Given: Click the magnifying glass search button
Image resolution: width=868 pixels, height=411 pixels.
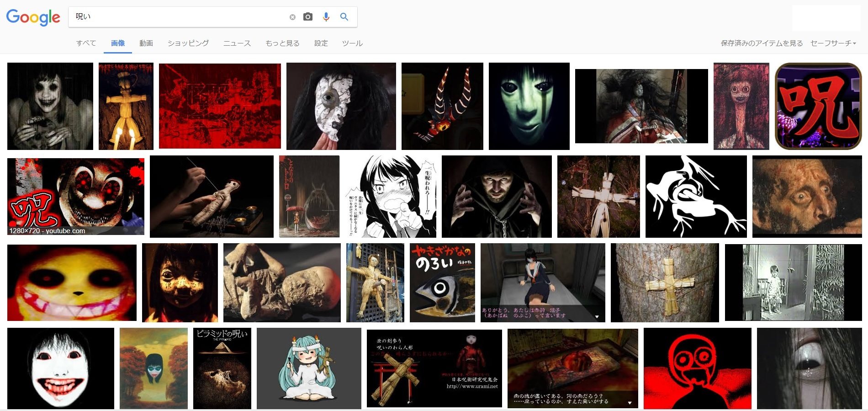Looking at the screenshot, I should click(x=344, y=17).
